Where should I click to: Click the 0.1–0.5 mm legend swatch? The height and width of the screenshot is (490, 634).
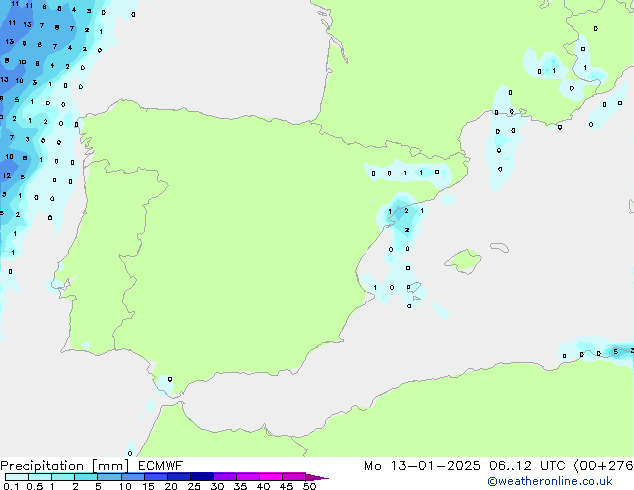coord(17,477)
